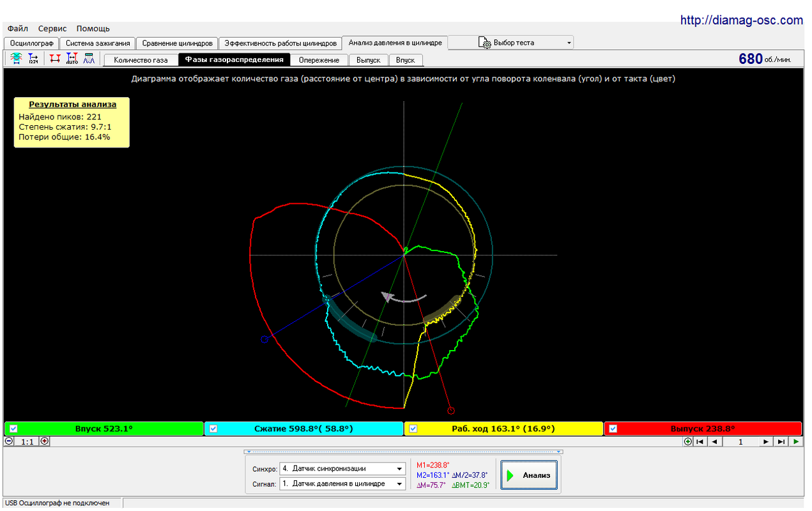This screenshot has height=511, width=812.
Task: Click the Результаты анализа heading
Action: point(72,104)
